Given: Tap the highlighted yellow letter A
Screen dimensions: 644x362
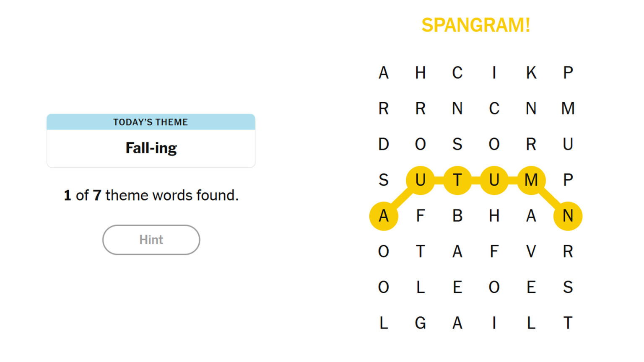Looking at the screenshot, I should tap(383, 216).
